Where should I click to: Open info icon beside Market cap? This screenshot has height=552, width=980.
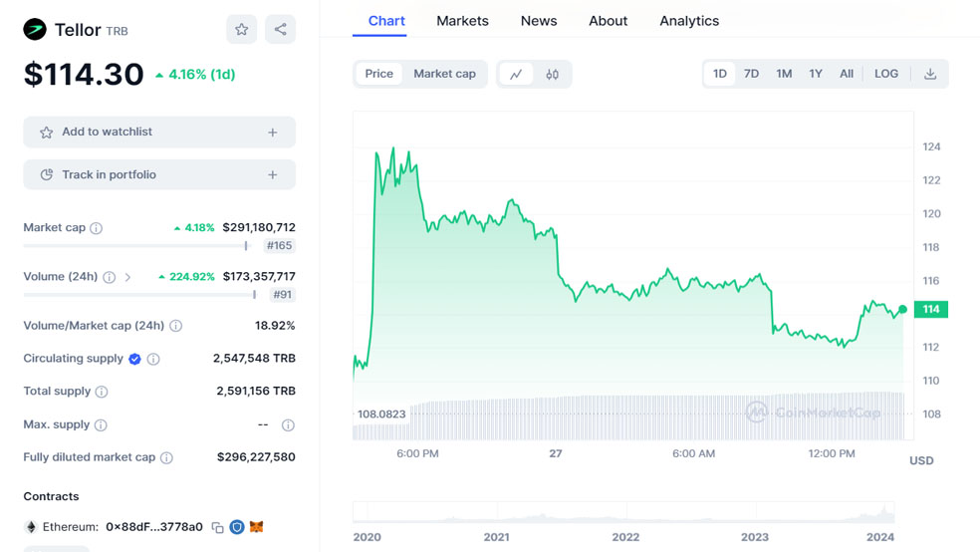coord(97,228)
